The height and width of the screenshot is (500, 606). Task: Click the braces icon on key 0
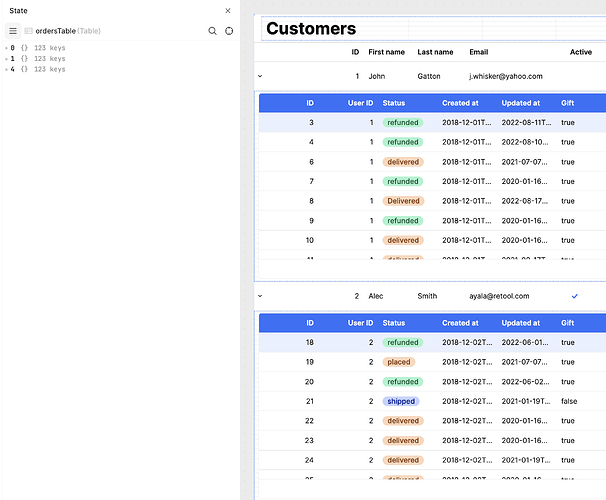tap(24, 47)
